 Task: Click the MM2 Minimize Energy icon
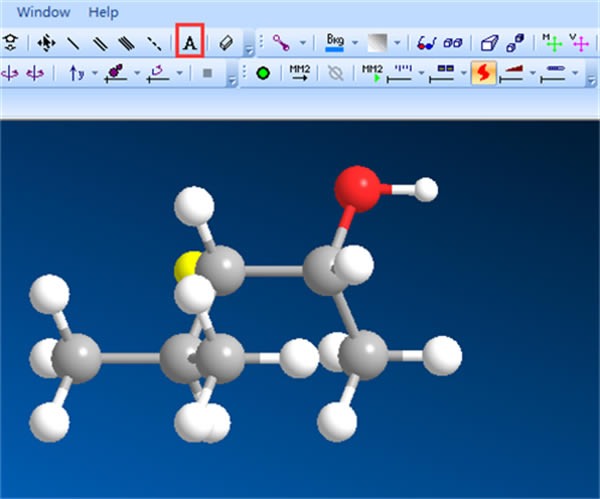[299, 73]
